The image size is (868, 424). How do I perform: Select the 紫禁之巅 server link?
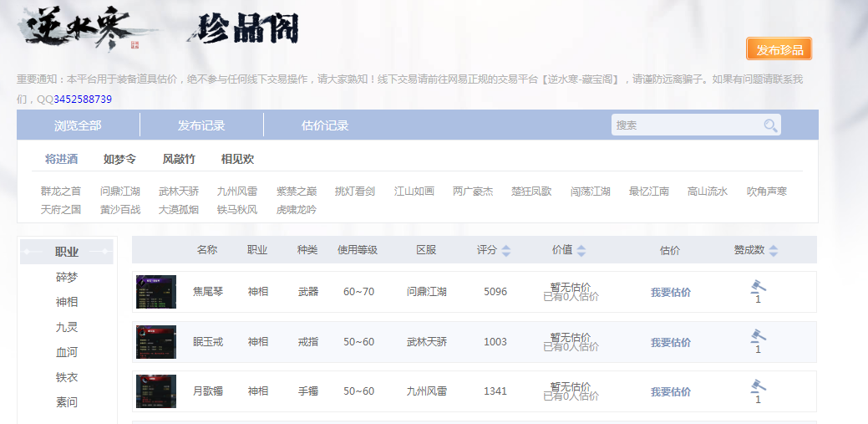click(x=297, y=192)
